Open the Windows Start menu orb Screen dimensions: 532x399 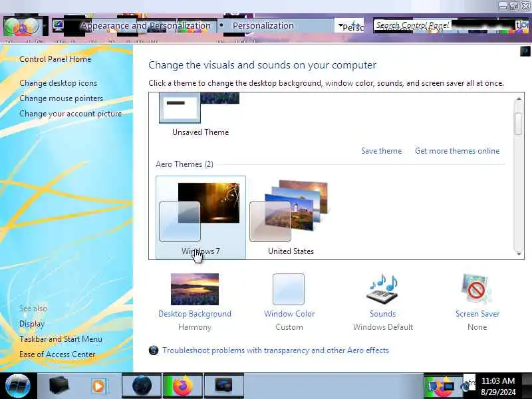click(x=18, y=386)
